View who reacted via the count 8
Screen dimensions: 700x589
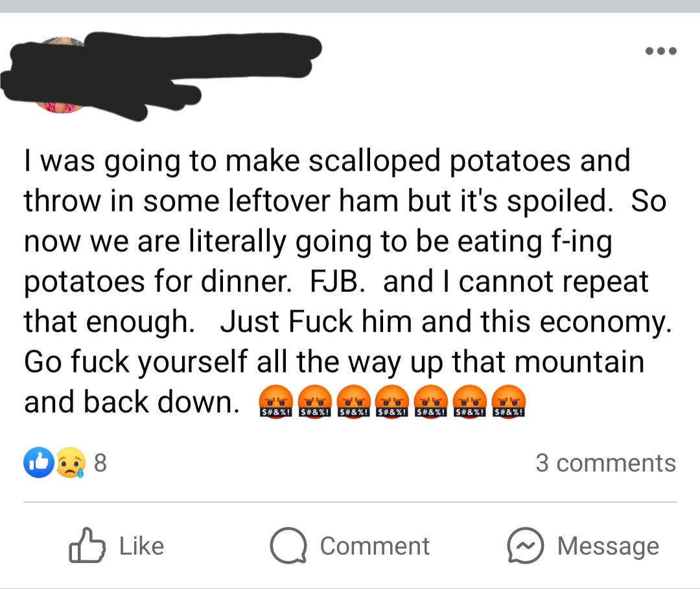coord(100,463)
